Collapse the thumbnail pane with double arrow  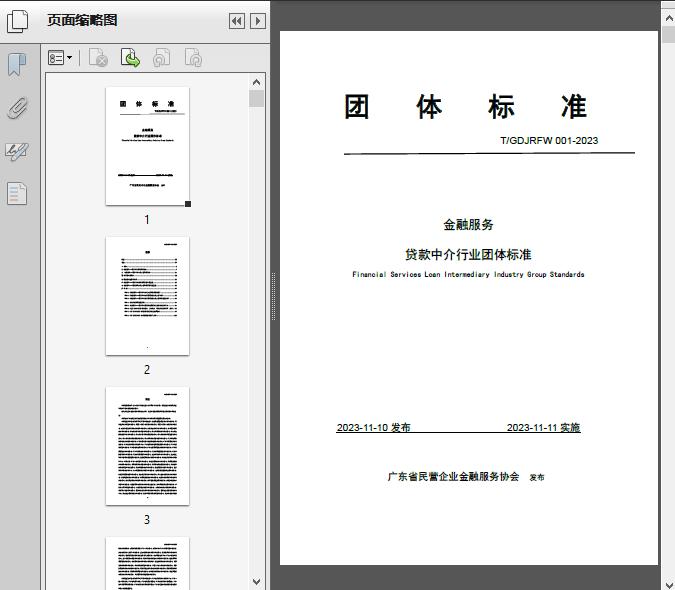237,21
